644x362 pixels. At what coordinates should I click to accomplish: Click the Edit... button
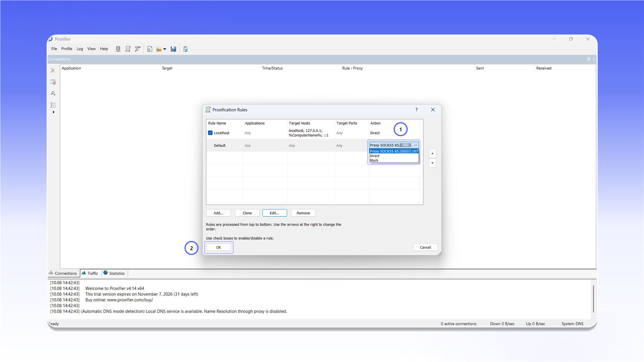click(x=274, y=213)
